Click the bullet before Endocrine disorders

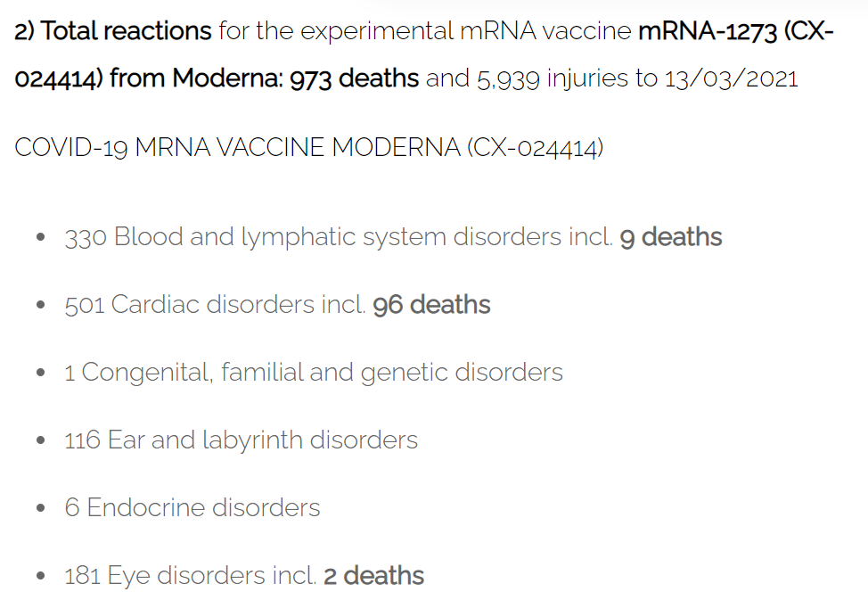pos(40,508)
